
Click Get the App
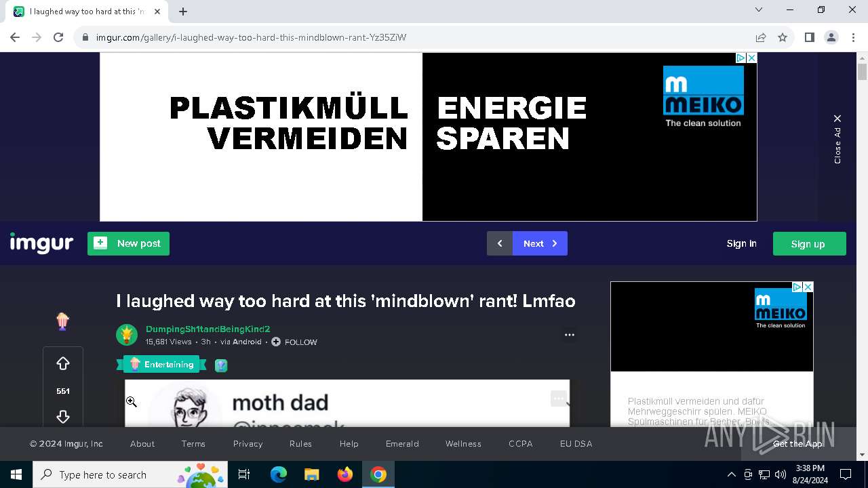(797, 443)
